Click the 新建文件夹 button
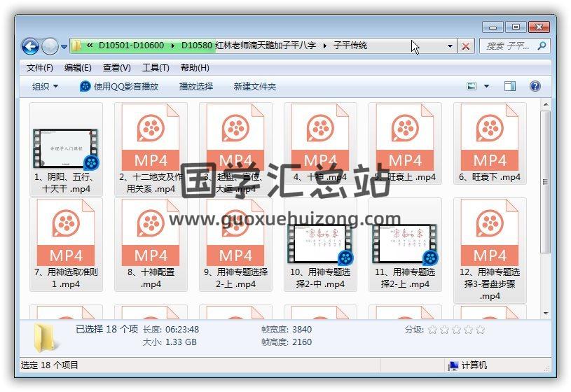Image resolution: width=571 pixels, height=392 pixels. point(255,87)
